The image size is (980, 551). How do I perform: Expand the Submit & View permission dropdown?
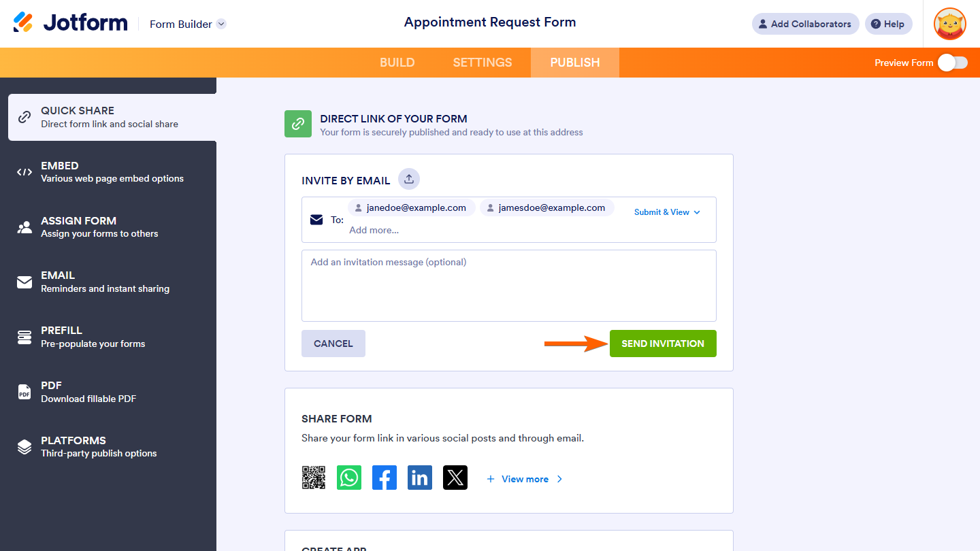pyautogui.click(x=667, y=212)
